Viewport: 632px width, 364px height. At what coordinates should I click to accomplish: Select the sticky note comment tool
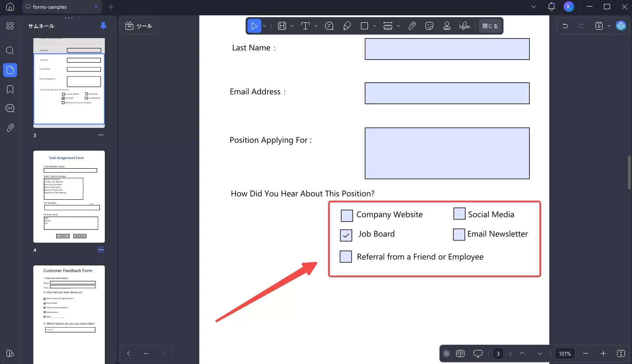coord(329,26)
